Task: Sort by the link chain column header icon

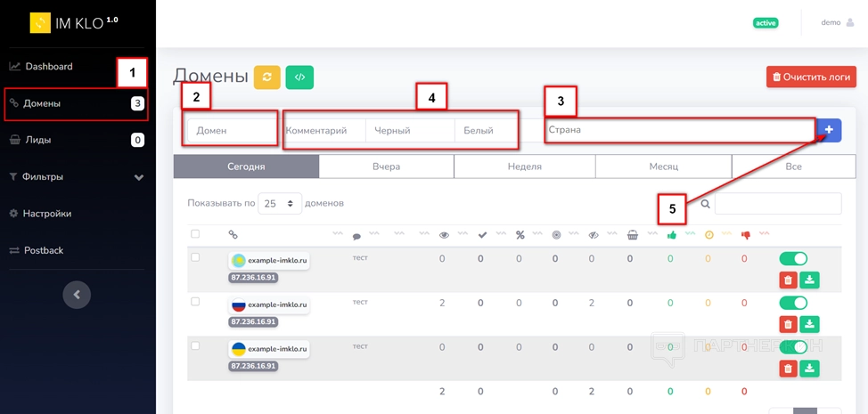Action: pos(233,235)
